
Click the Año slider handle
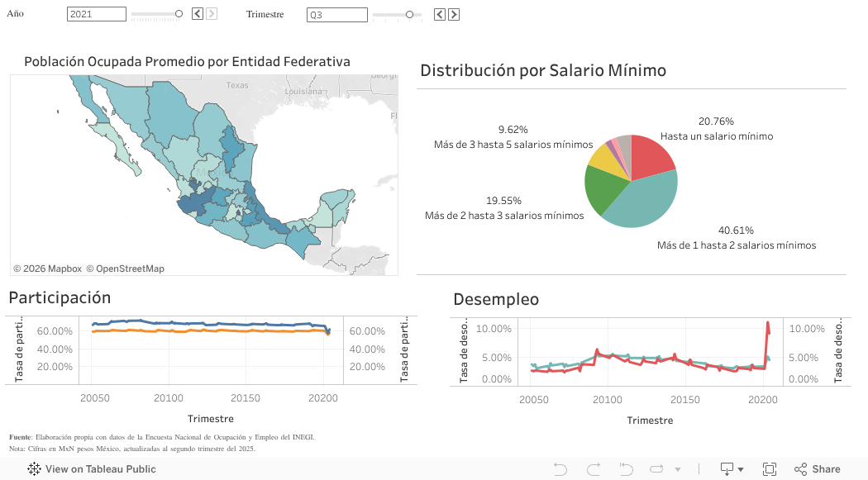click(179, 14)
